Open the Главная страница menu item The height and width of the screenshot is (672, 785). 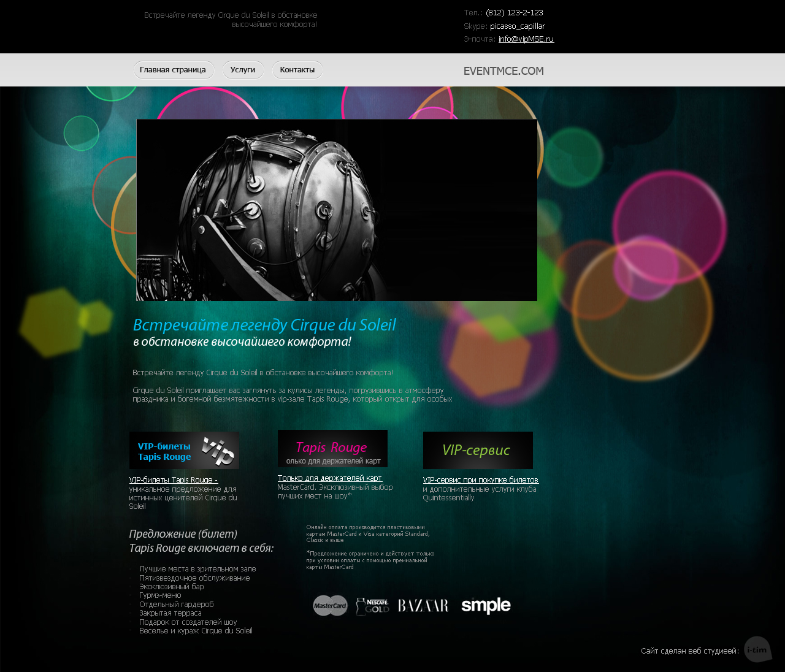(x=174, y=70)
